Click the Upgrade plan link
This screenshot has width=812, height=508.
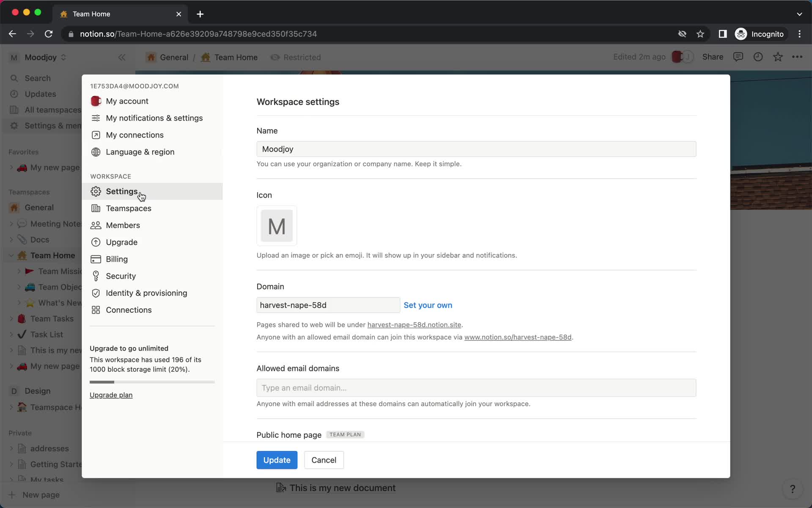tap(111, 395)
